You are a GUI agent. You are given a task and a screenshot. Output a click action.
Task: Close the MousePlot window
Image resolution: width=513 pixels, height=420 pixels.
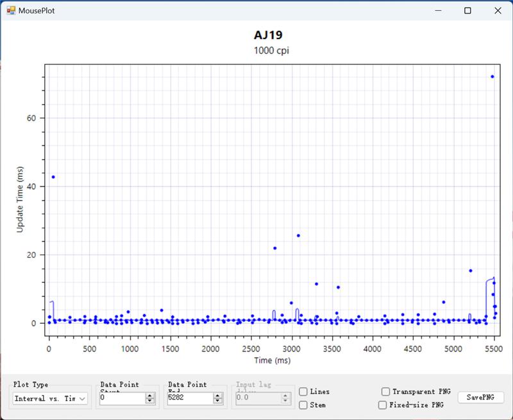pyautogui.click(x=498, y=10)
